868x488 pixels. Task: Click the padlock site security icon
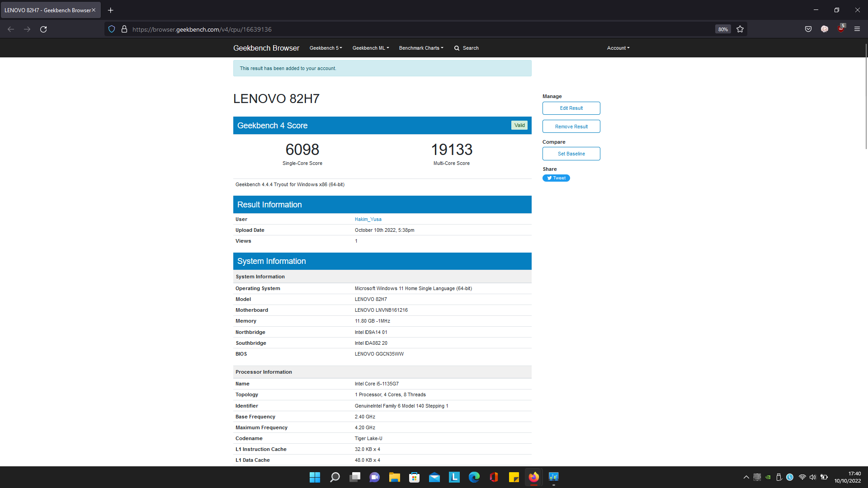tap(124, 29)
